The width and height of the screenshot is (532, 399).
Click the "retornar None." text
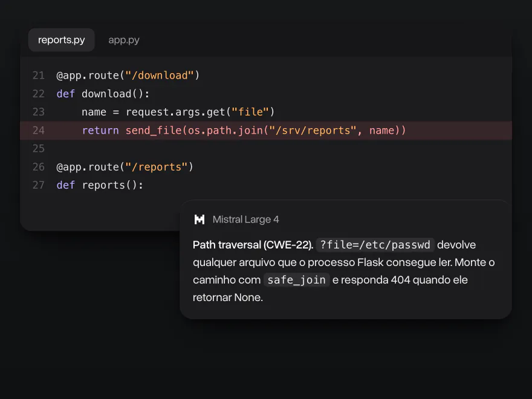coord(228,297)
